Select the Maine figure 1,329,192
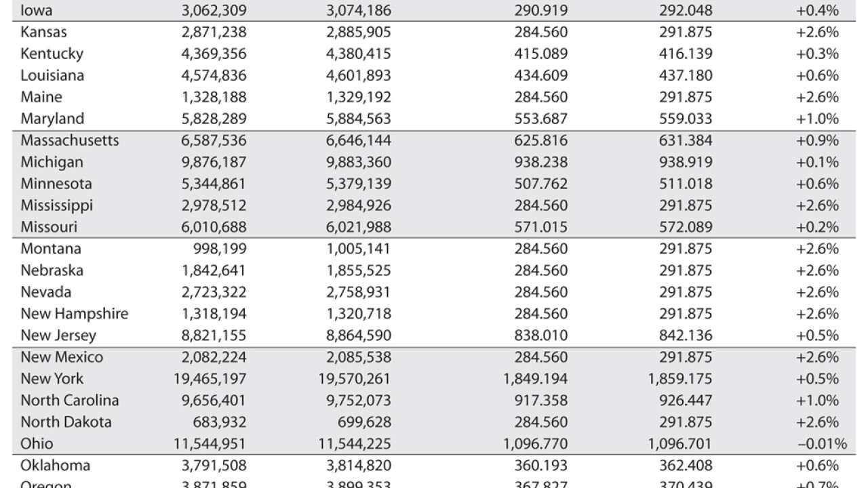868x488 pixels. pos(357,97)
